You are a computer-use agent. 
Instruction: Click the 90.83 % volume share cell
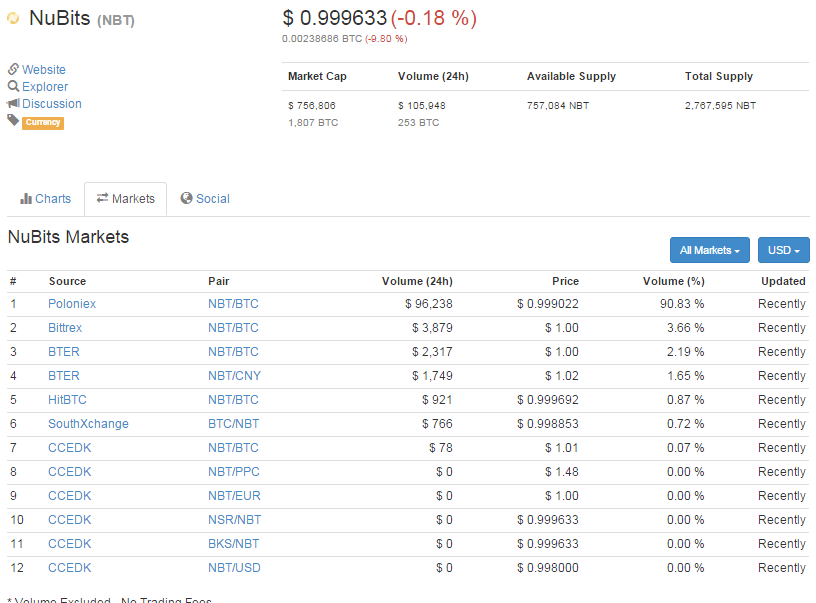[682, 304]
